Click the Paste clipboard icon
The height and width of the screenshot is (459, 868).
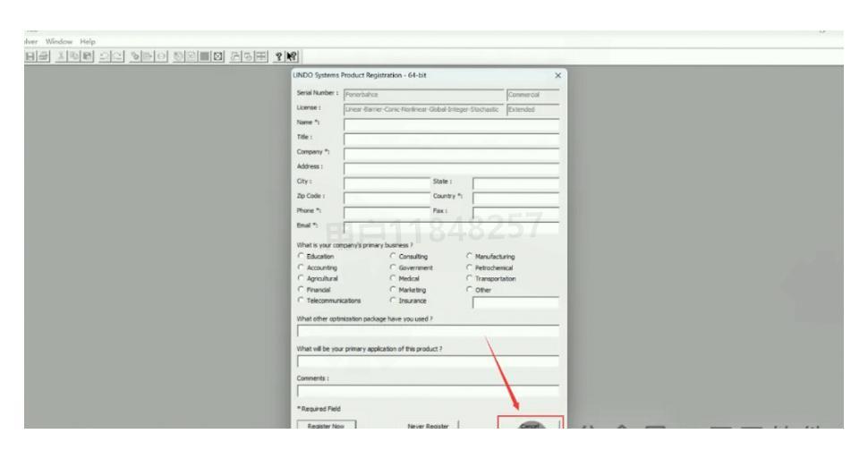pyautogui.click(x=88, y=56)
